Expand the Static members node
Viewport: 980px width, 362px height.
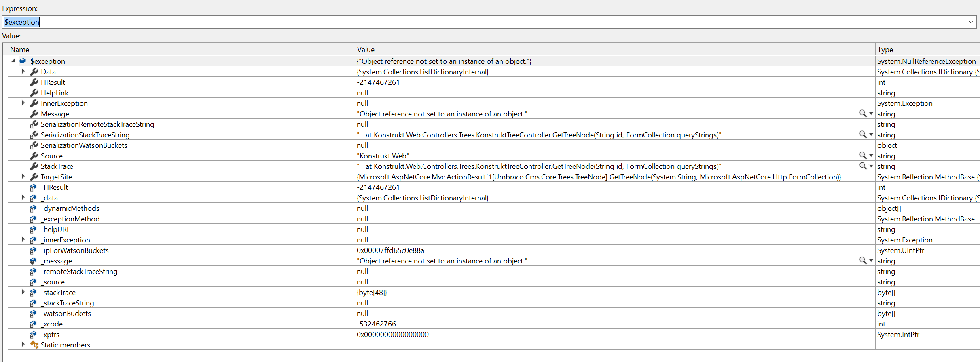23,345
